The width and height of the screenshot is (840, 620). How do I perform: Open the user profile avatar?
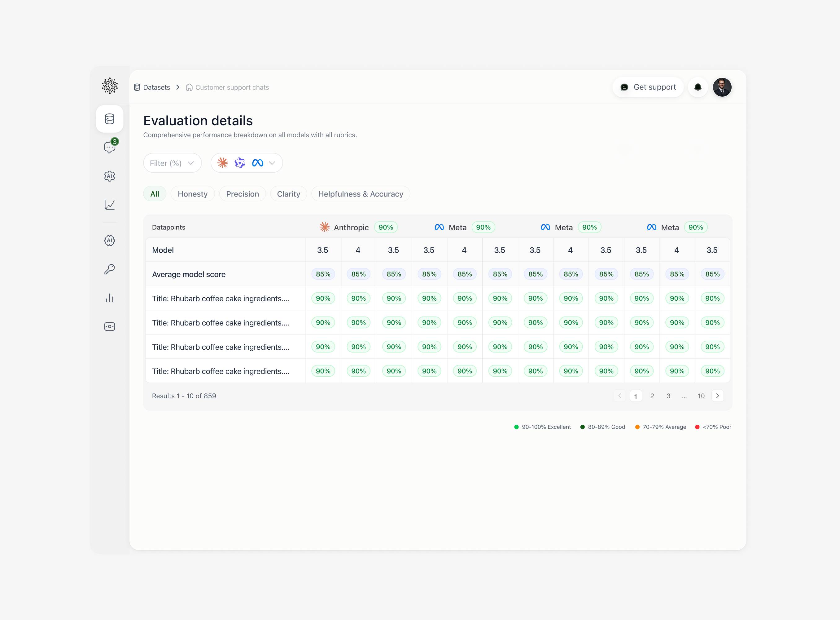722,87
